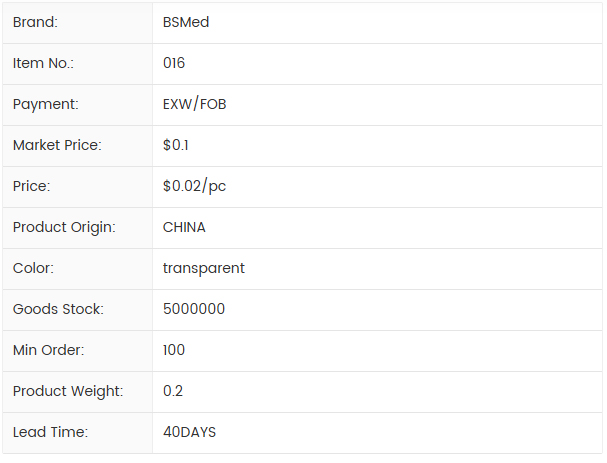
Task: Select the item number 016
Action: coord(174,63)
